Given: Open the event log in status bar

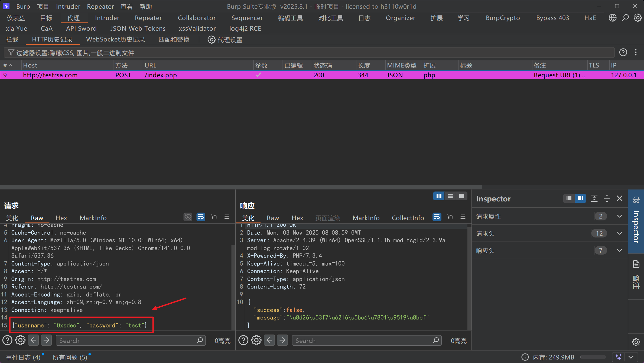Looking at the screenshot, I should 23,357.
